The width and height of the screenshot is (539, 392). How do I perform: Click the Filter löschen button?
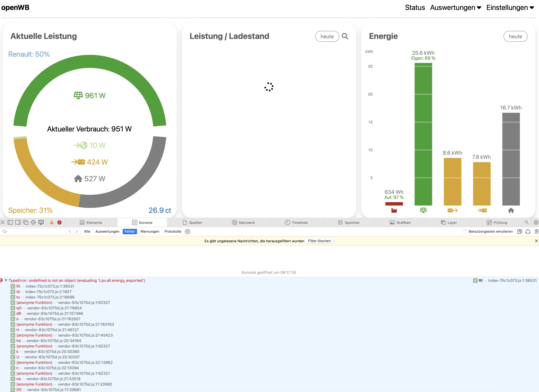pyautogui.click(x=319, y=241)
